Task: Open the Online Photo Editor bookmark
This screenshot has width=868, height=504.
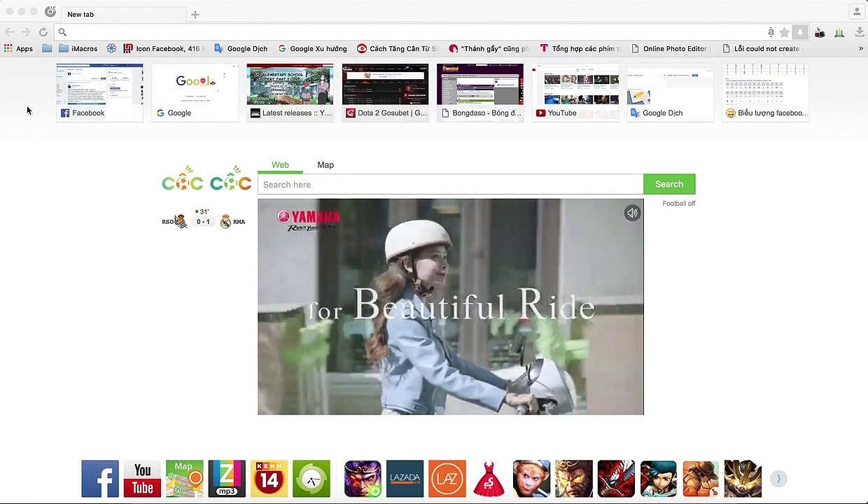Action: point(671,48)
